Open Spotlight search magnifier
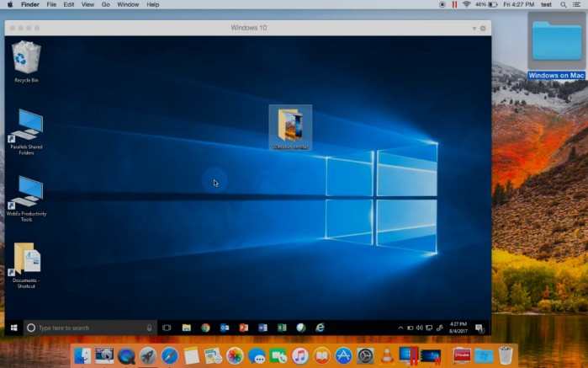588x368 pixels. [564, 4]
